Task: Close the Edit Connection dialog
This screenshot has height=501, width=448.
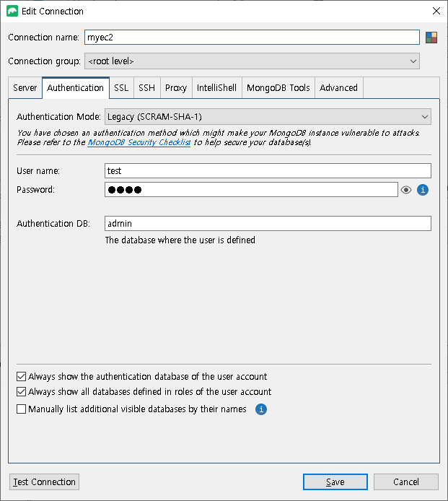Action: (436, 11)
